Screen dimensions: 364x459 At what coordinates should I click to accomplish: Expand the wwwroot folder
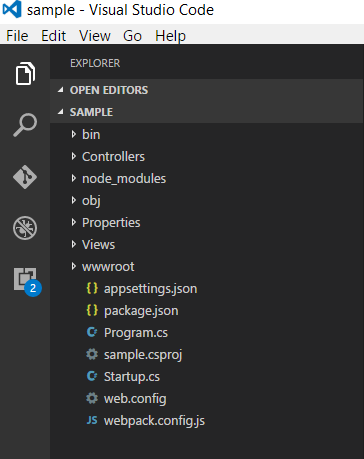point(207,266)
